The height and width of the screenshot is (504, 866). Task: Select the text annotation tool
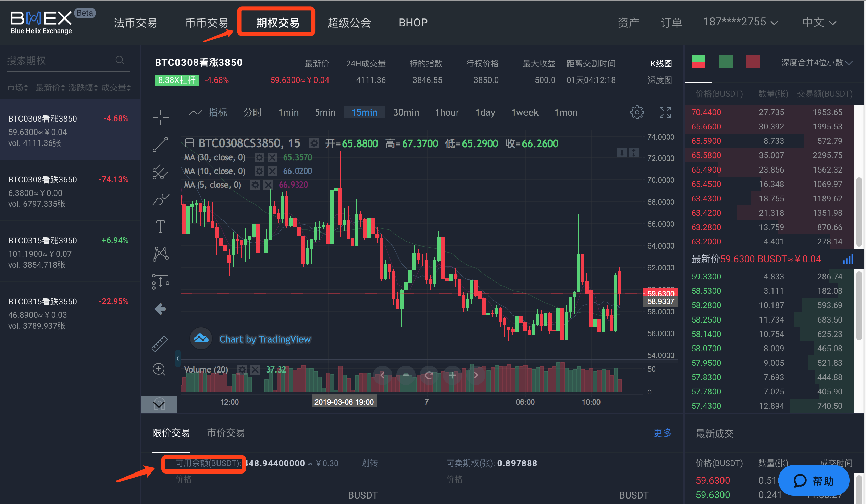pos(160,226)
